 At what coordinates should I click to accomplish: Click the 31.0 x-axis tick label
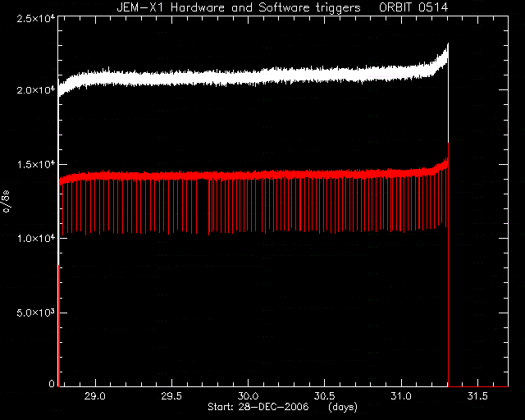point(401,396)
